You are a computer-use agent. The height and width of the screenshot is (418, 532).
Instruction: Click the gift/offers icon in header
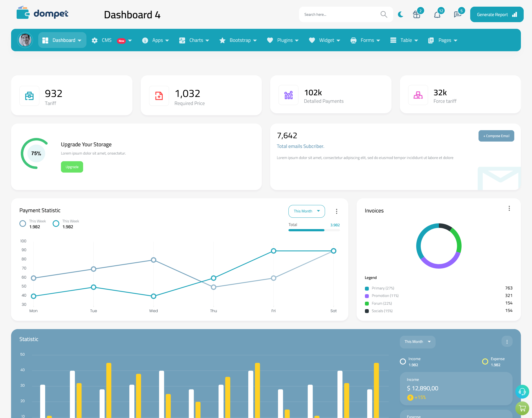[x=417, y=14]
